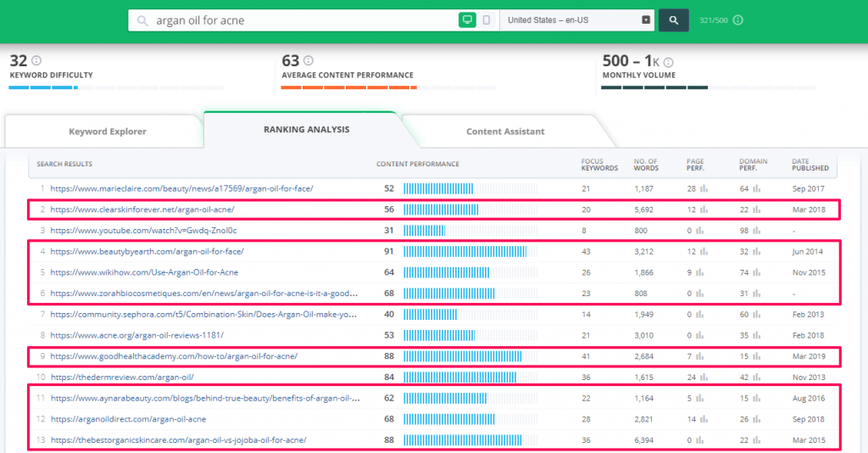Click domain perf chart icon in marieclaire row
868x453 pixels.
(756, 189)
